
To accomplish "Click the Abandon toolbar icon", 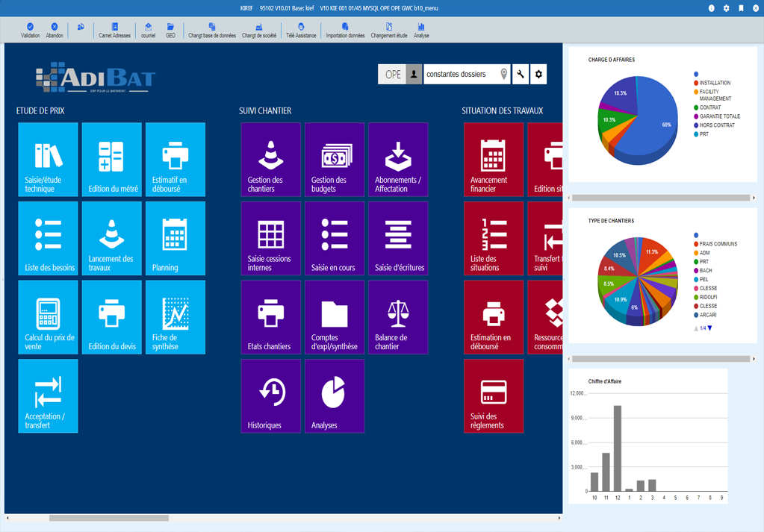I will click(x=55, y=30).
